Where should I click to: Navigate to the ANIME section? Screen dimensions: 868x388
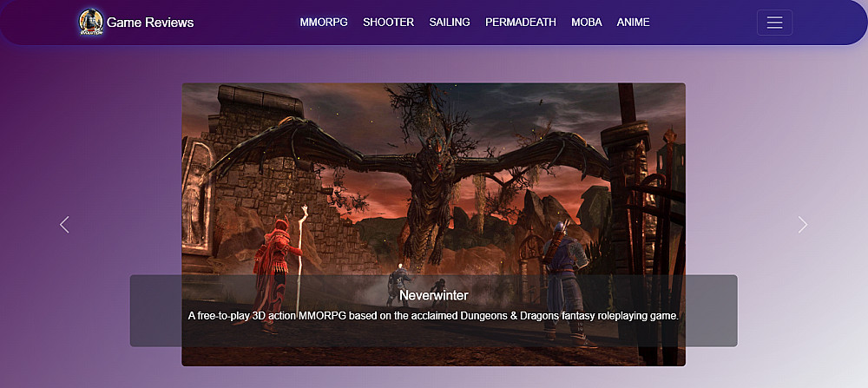[x=634, y=23]
